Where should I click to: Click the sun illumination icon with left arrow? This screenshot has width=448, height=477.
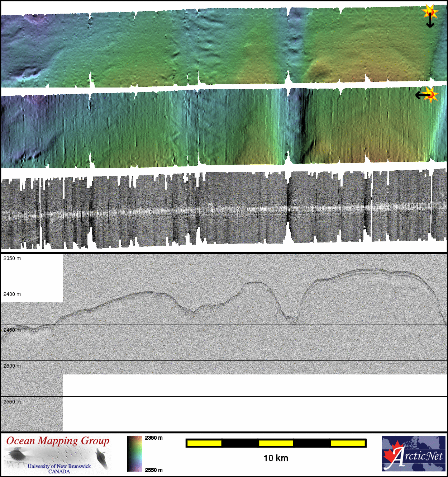(432, 95)
